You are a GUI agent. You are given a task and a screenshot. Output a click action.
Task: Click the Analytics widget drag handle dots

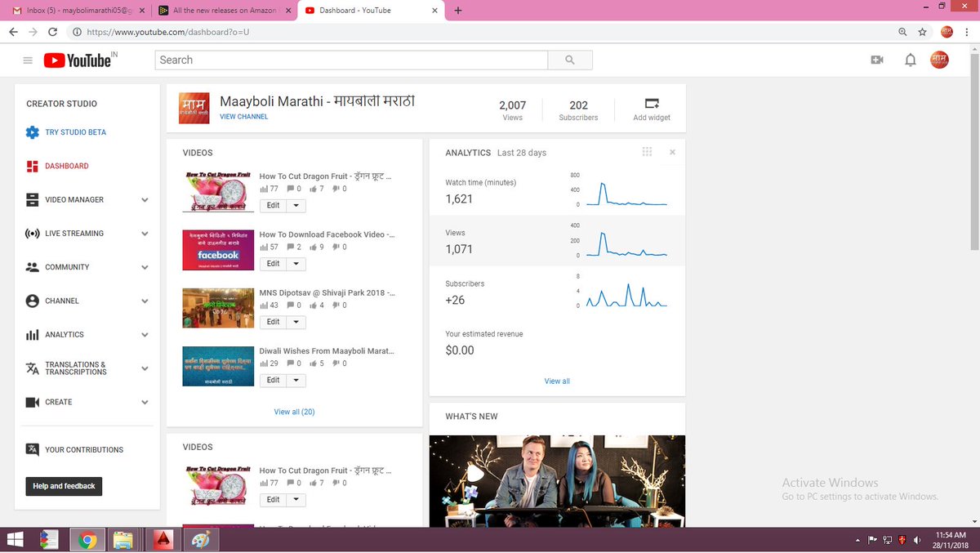(x=647, y=152)
